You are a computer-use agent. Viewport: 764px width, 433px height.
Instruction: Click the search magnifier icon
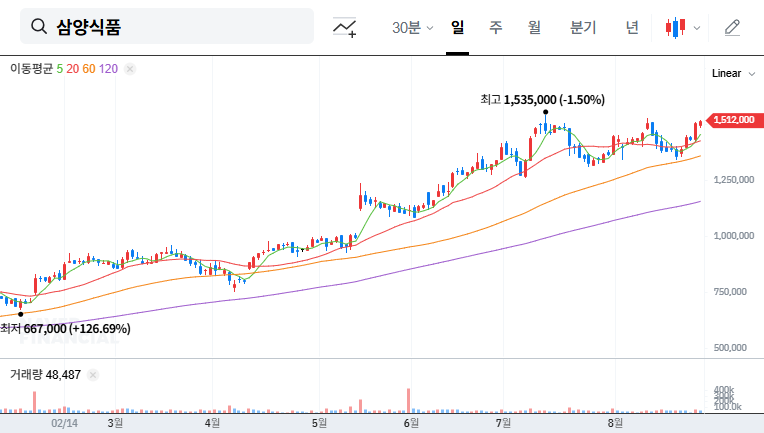click(x=39, y=26)
